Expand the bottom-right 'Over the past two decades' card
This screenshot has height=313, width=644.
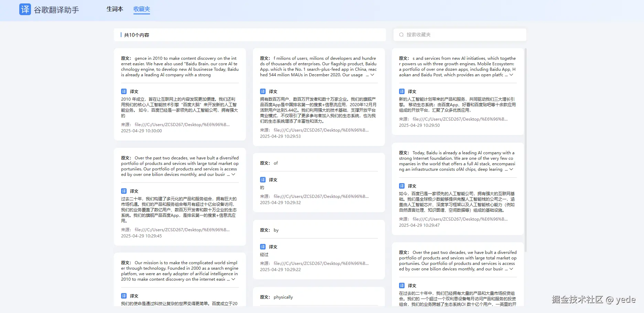(511, 269)
